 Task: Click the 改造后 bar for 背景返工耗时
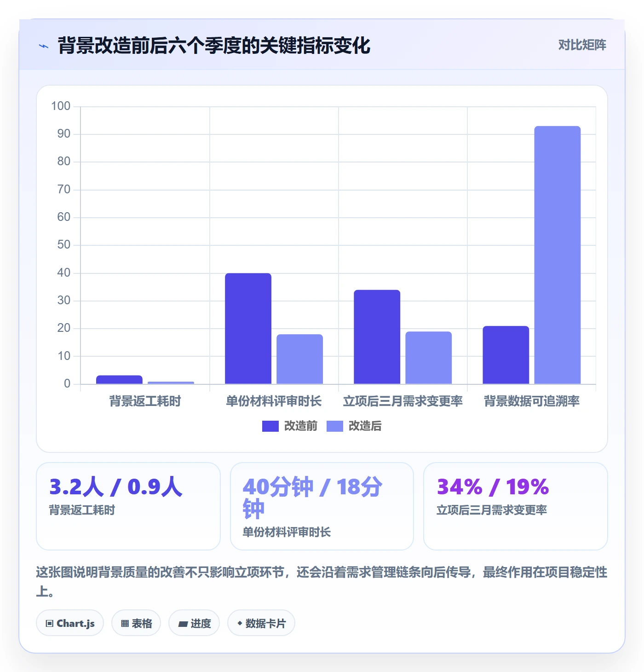171,382
